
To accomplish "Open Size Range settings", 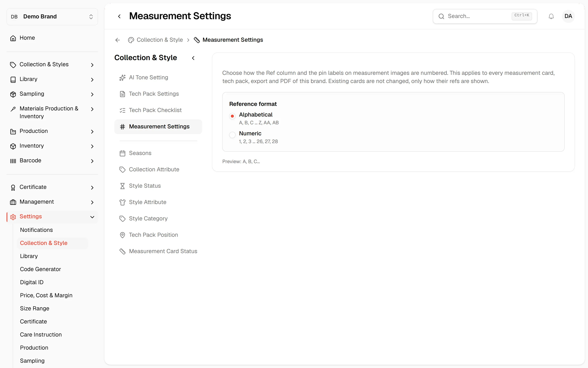I will coord(35,308).
